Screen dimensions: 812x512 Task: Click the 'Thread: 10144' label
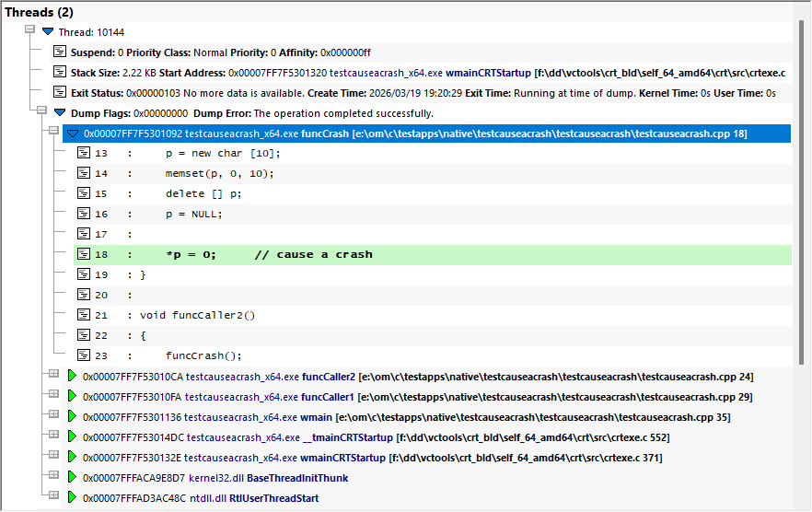91,32
